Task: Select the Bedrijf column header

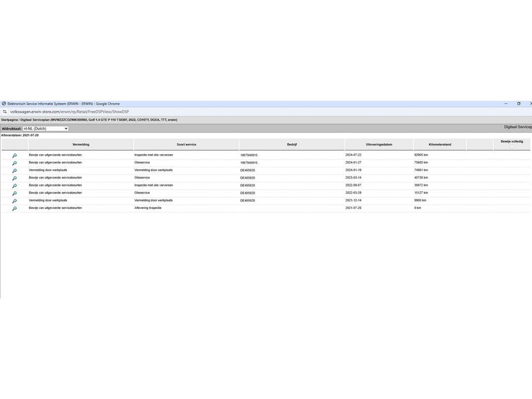Action: 292,144
